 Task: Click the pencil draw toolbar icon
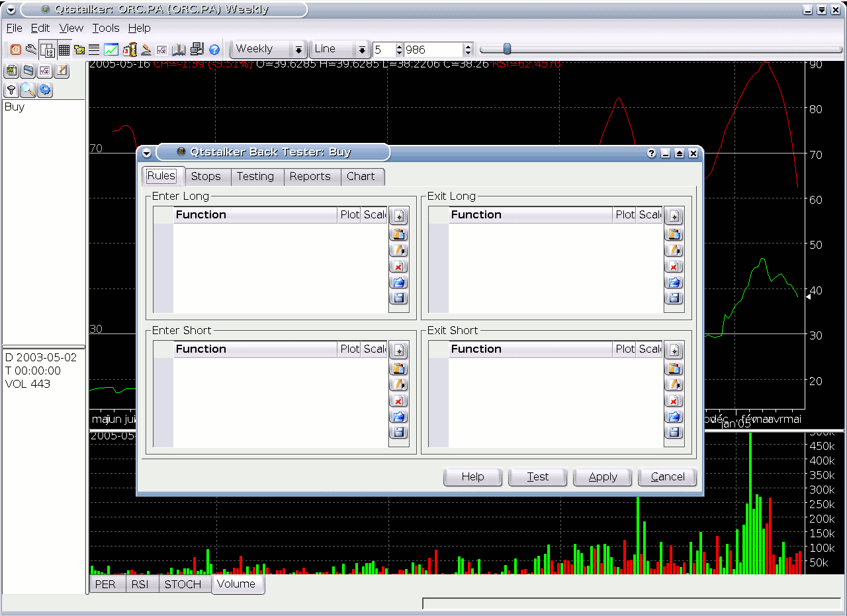146,50
